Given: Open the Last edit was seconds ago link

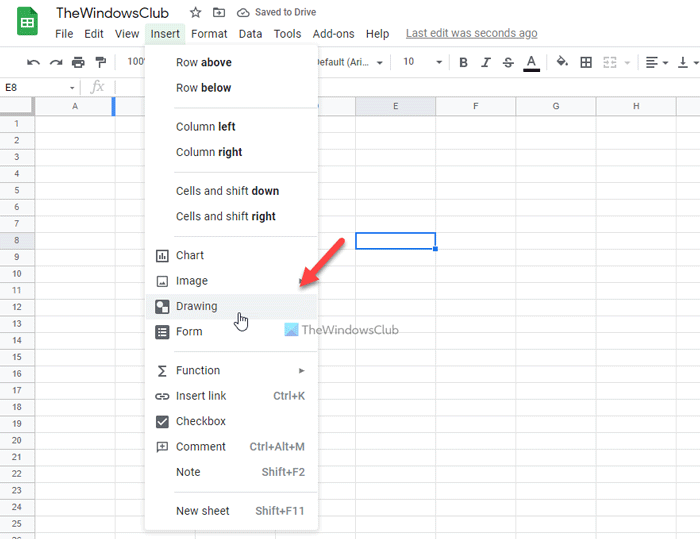Looking at the screenshot, I should pos(471,33).
